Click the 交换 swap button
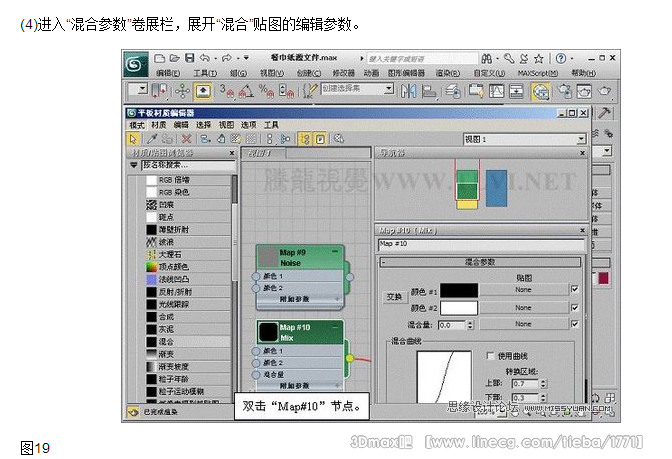This screenshot has width=672, height=459. 394,297
